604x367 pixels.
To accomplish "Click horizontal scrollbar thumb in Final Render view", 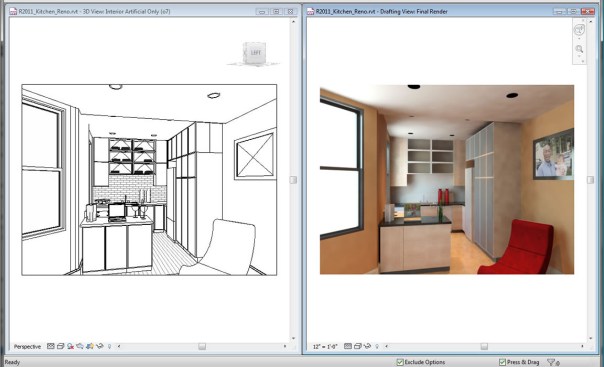I will 484,347.
